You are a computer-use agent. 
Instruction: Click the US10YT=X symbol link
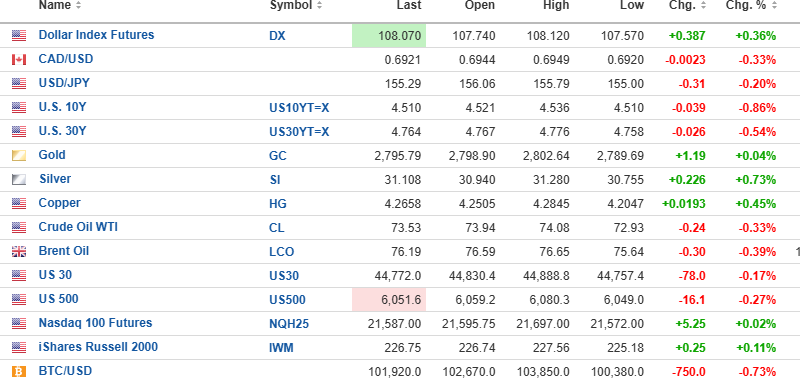[299, 108]
